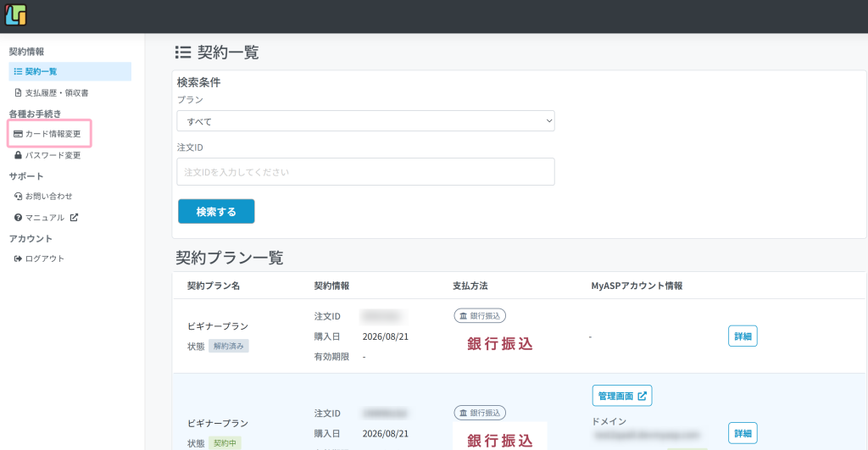Click the credit card icon for カード情報変更

[19, 134]
